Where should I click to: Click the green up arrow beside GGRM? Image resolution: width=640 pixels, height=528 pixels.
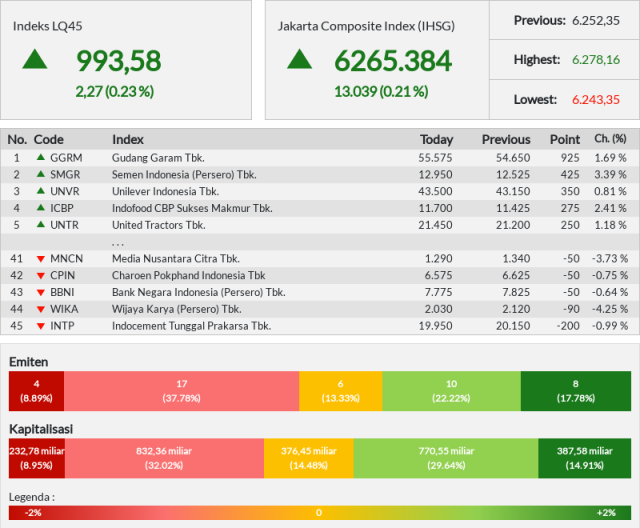click(41, 157)
